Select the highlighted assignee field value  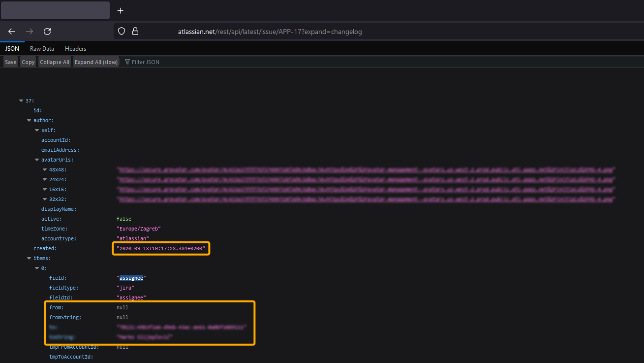tap(131, 277)
